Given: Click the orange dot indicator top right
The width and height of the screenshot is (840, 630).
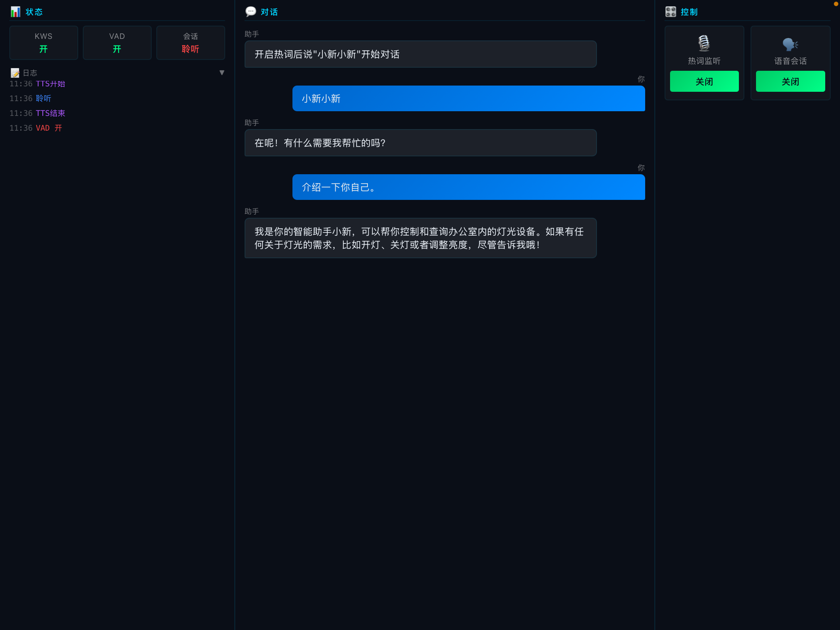Looking at the screenshot, I should (x=836, y=4).
